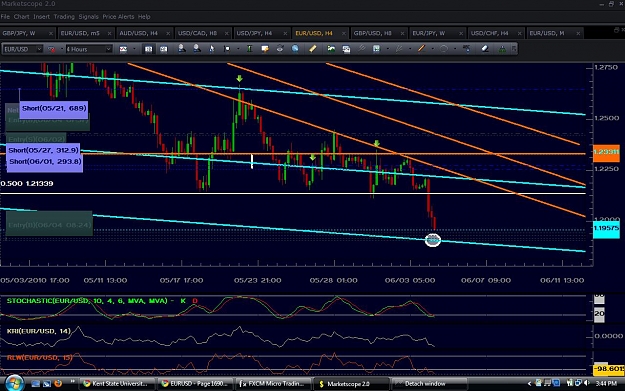Viewport: 625px width, 391px height.
Task: Expand arrow next to fork lines icon
Action: (410, 49)
